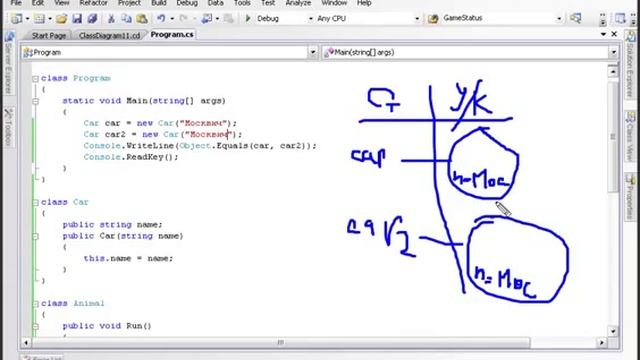Cut selection with the scissors icon
The height and width of the screenshot is (360, 640).
point(111,18)
